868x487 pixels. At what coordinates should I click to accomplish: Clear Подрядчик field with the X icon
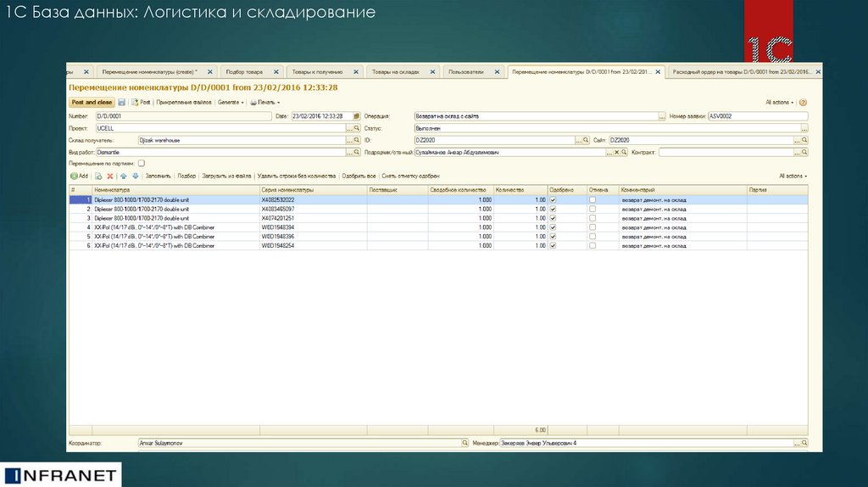[615, 153]
